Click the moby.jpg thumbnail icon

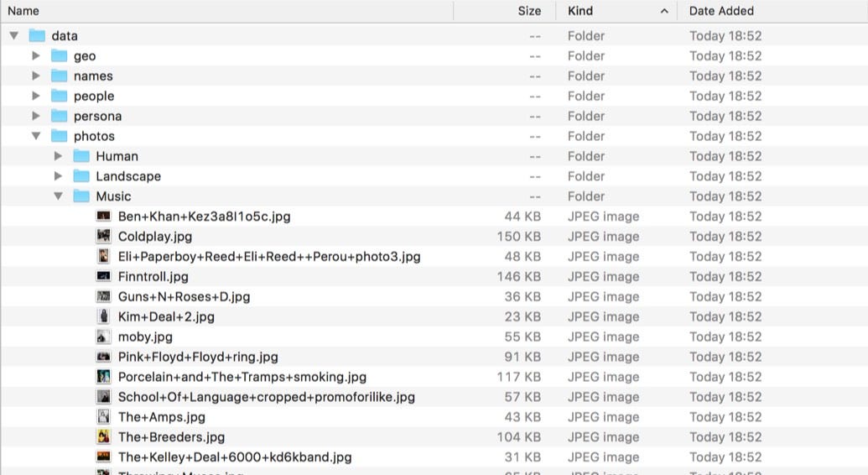pyautogui.click(x=103, y=337)
